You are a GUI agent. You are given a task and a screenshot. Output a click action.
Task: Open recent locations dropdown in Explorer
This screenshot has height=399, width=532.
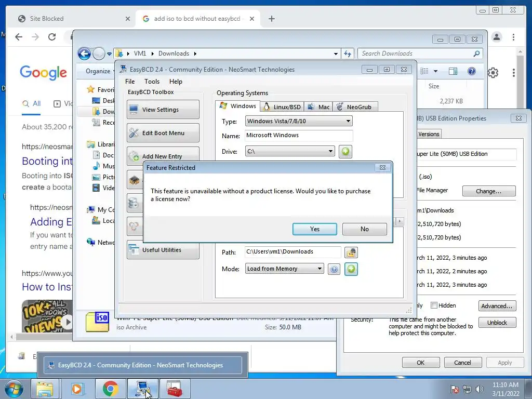click(109, 54)
